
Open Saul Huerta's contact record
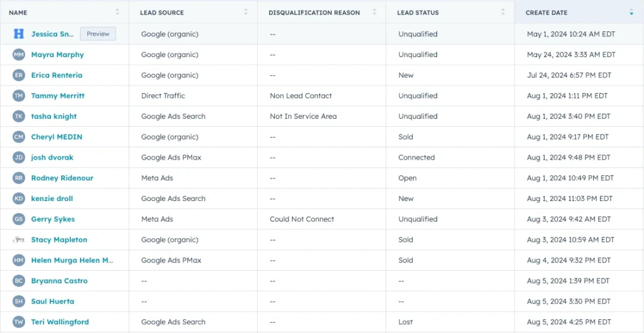[x=53, y=302]
